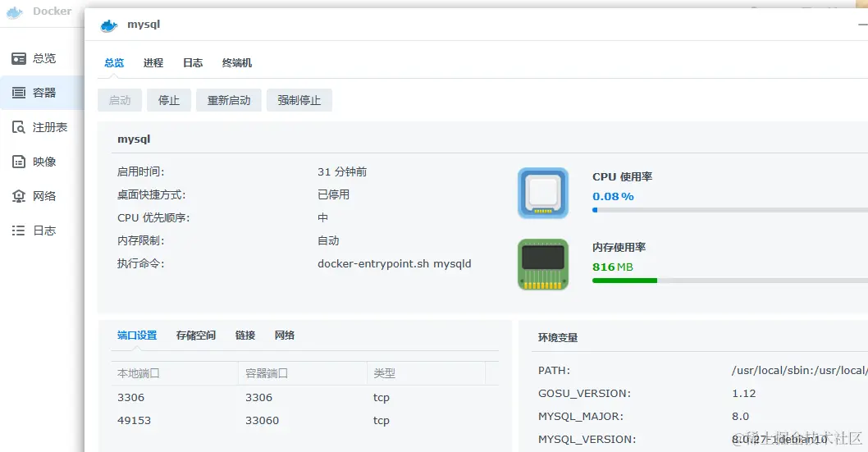This screenshot has width=868, height=452.
Task: Click docker-entrypoint.sh mysqld command text
Action: (x=394, y=263)
